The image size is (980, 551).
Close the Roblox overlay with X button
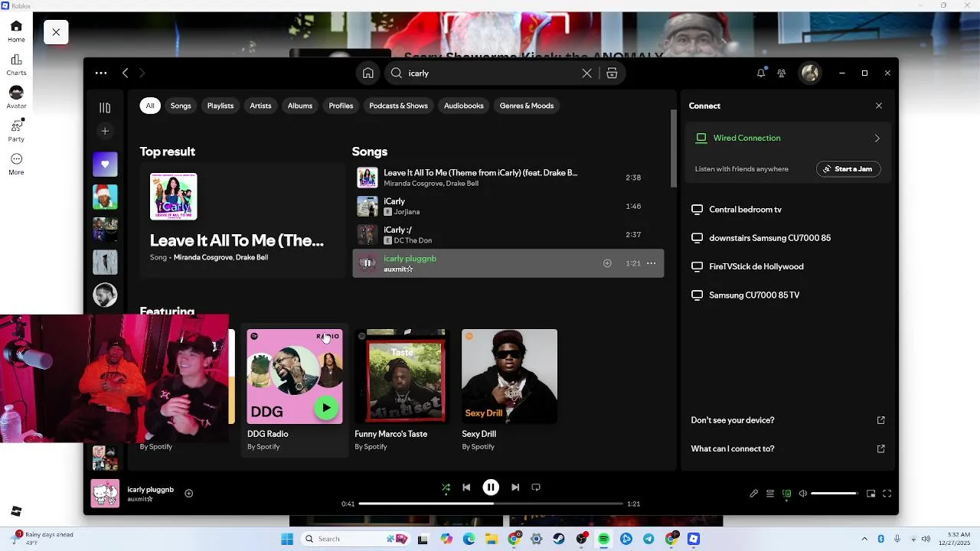56,32
